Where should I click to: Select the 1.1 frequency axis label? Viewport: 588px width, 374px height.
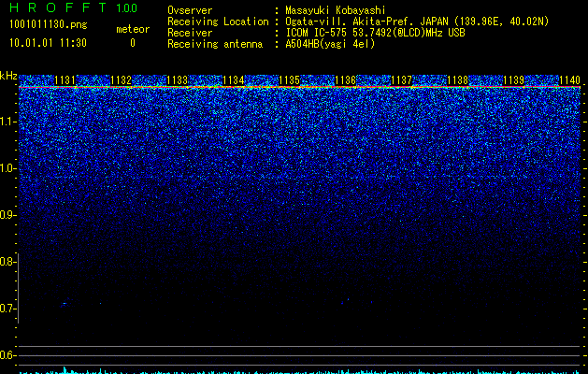click(x=7, y=122)
